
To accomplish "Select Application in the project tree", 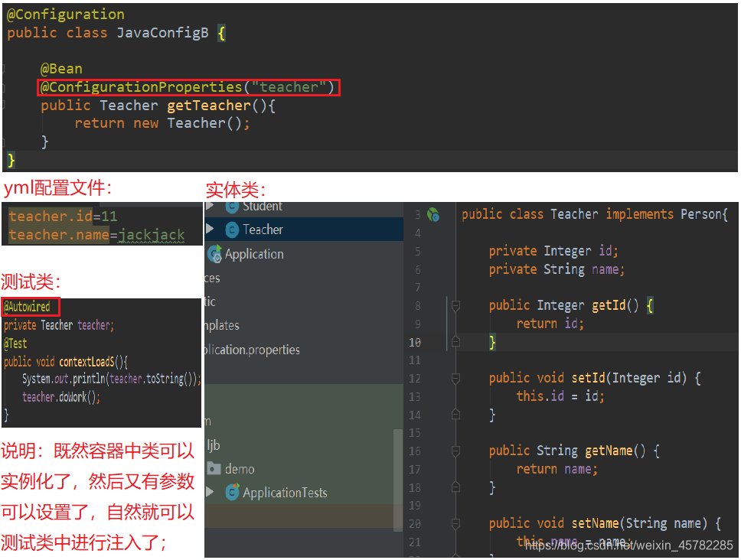I will coord(304,254).
